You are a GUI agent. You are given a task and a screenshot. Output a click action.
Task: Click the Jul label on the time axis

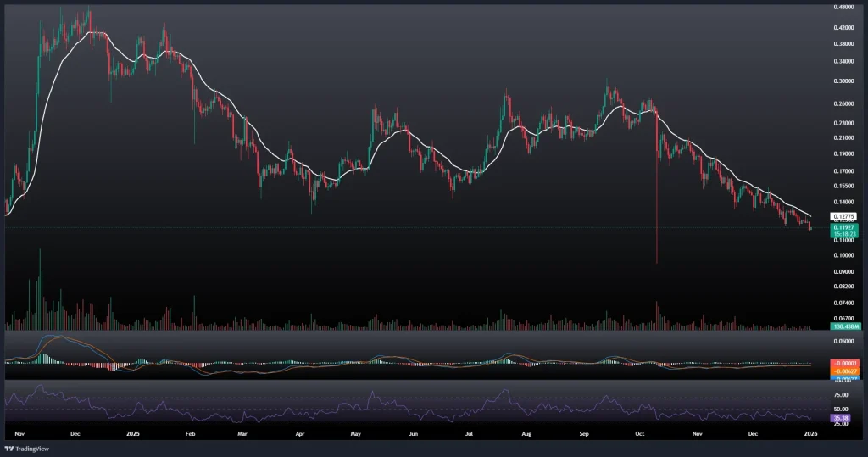coord(469,432)
